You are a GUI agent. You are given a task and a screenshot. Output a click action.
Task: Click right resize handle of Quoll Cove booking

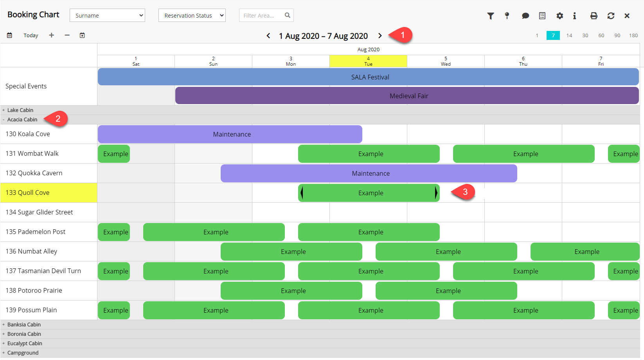[x=436, y=193]
